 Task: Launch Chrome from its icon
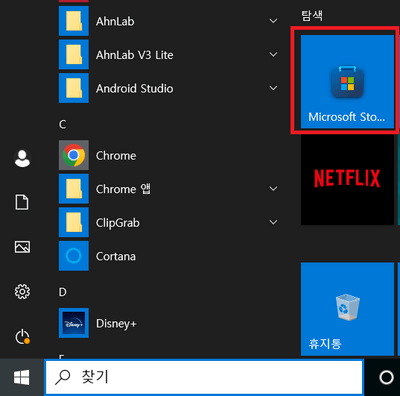click(74, 155)
